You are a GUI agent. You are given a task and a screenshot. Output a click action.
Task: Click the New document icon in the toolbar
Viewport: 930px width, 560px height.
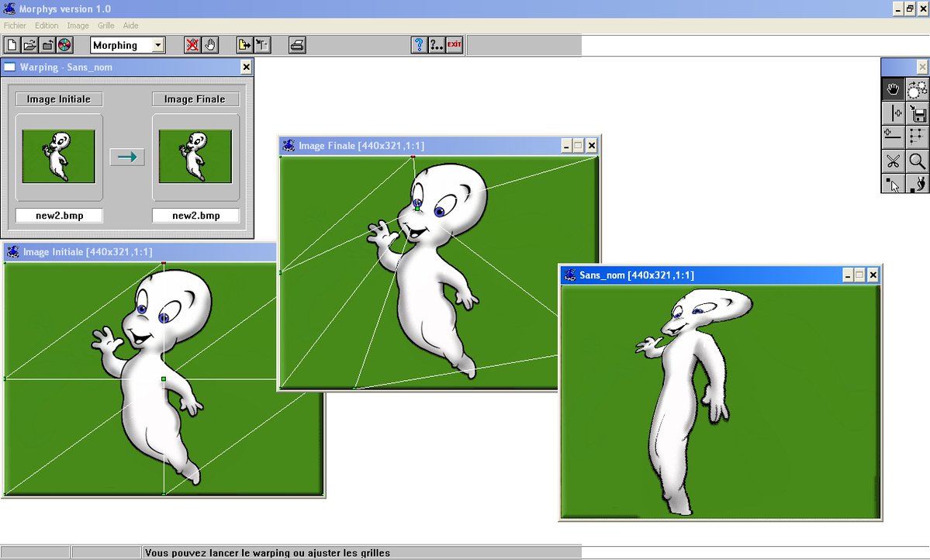click(12, 45)
